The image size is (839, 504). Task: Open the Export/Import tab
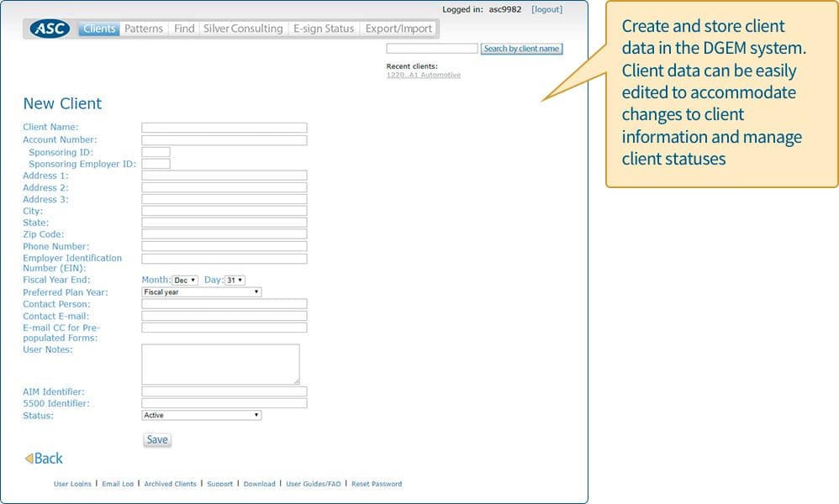click(x=398, y=29)
